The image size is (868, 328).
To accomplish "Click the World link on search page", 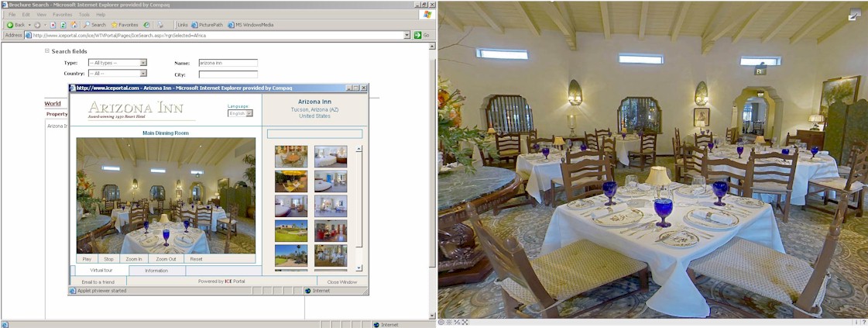I will point(53,104).
